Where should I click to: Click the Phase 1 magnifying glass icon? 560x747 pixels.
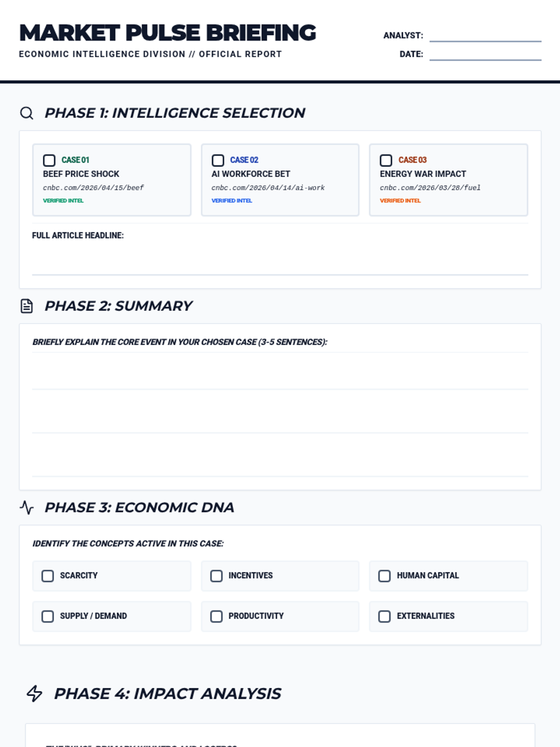[27, 113]
